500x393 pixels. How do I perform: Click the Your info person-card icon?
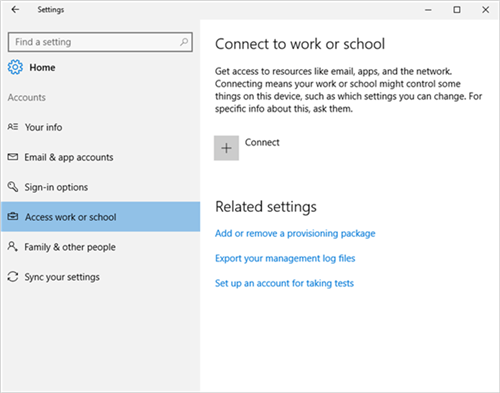13,127
